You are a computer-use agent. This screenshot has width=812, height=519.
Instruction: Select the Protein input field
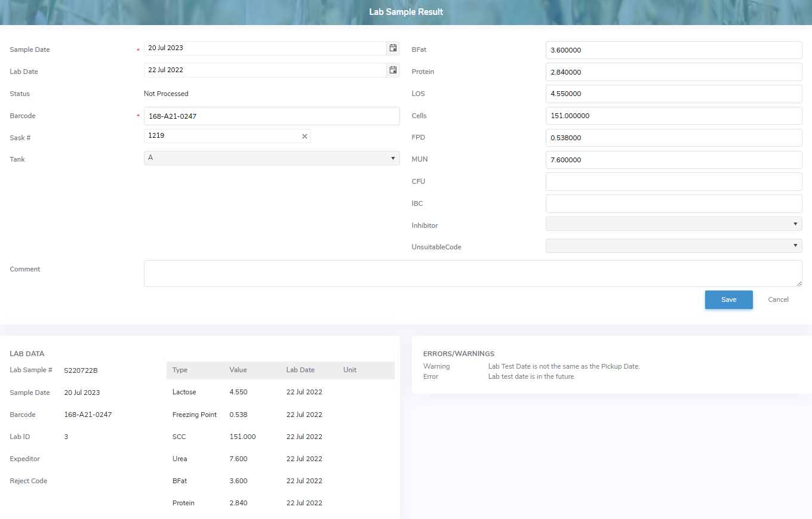pos(673,72)
